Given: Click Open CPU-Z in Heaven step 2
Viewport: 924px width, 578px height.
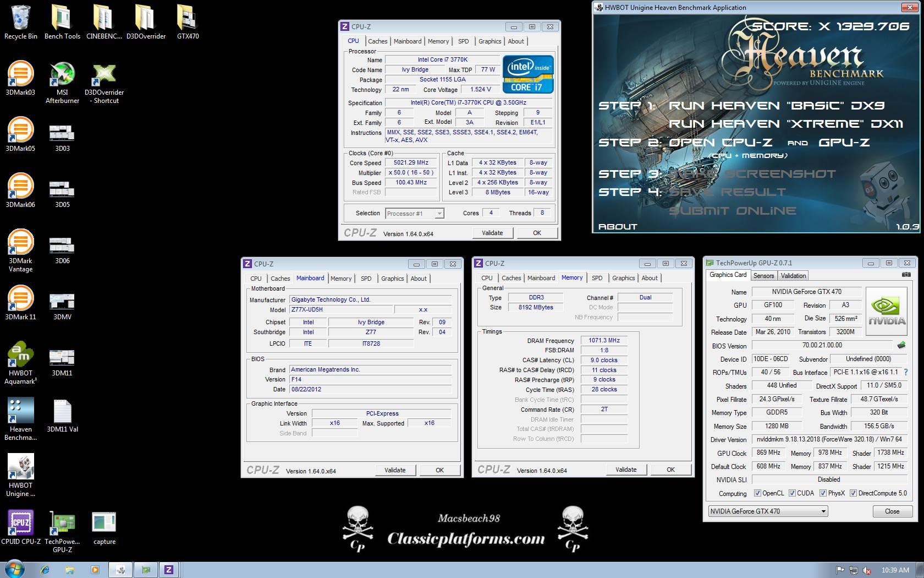Looking at the screenshot, I should point(721,143).
